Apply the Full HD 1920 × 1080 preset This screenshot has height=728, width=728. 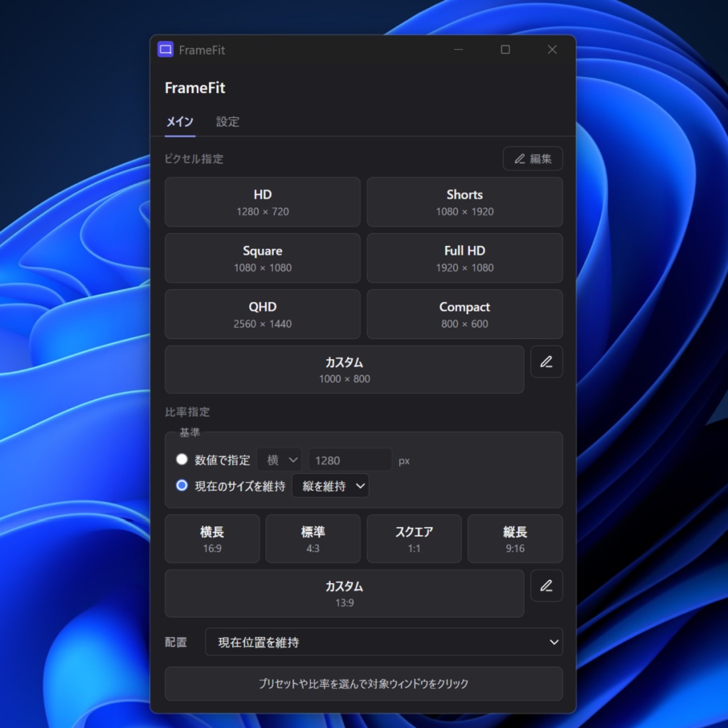[465, 258]
